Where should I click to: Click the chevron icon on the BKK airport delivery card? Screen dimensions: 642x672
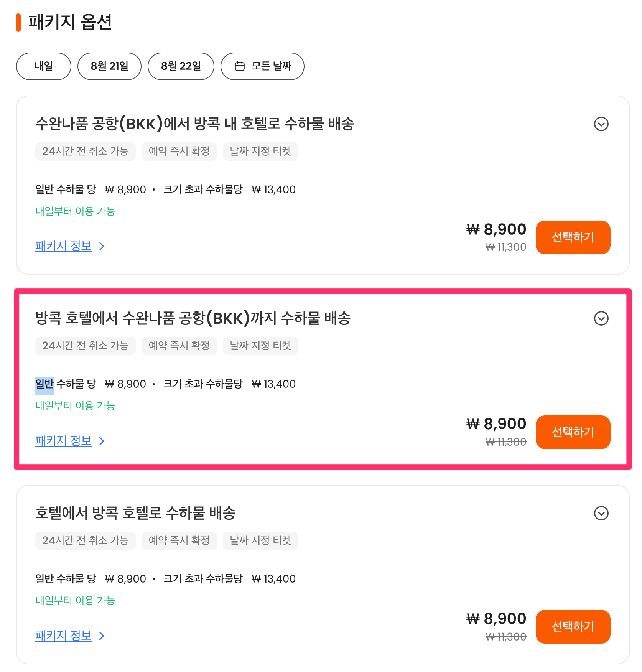[601, 124]
